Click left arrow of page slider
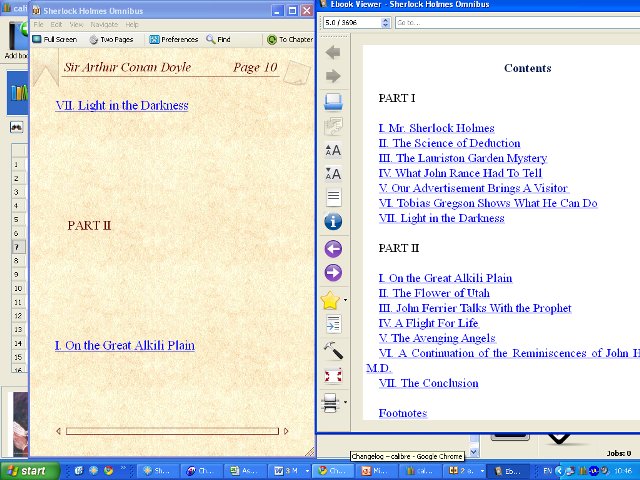This screenshot has width=640, height=480. 58,431
